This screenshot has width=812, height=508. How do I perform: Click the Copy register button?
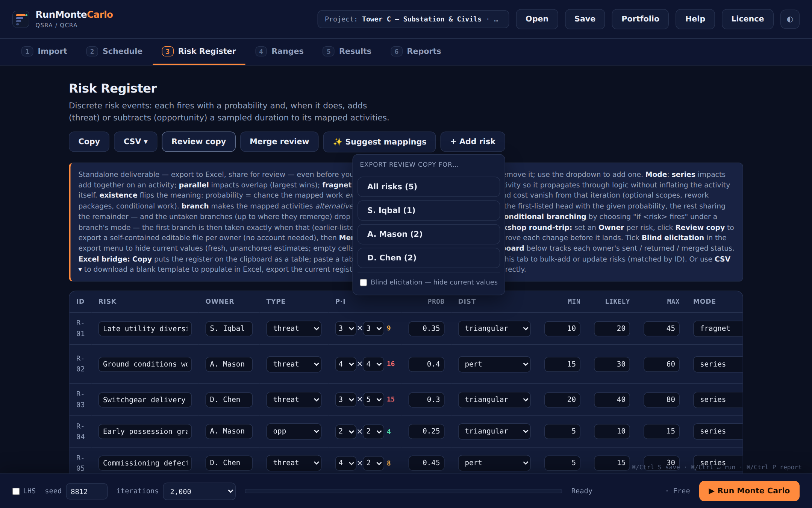(89, 141)
